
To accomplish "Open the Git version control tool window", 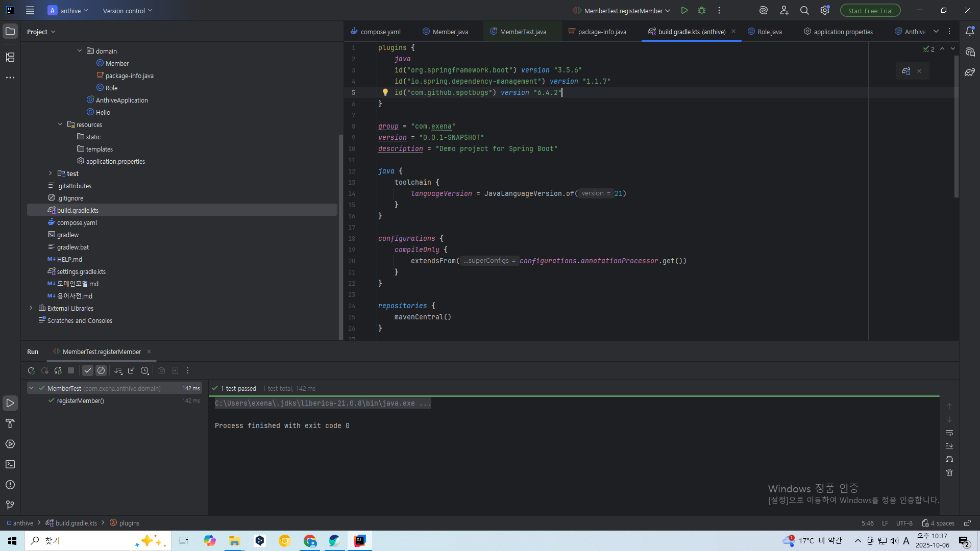I will [10, 505].
